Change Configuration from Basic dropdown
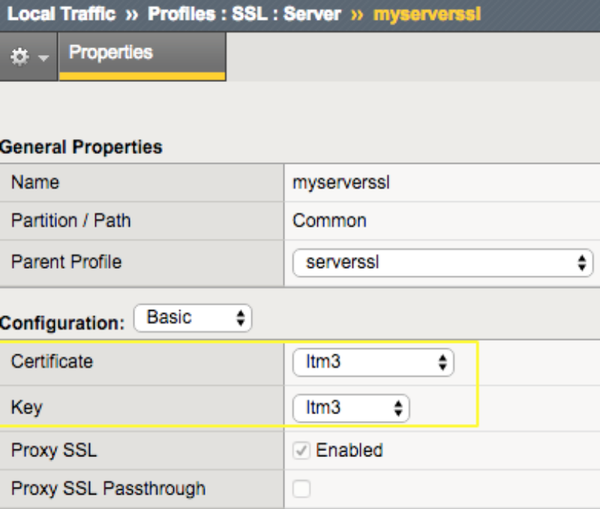This screenshot has height=509, width=600. (192, 319)
